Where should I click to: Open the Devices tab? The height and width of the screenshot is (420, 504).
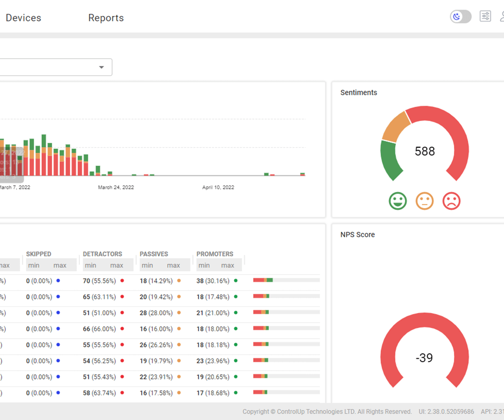pyautogui.click(x=23, y=18)
